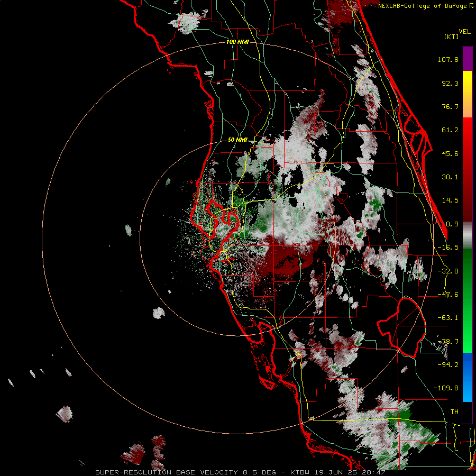Click the -16.5 velocity scale value
Screen dimensions: 476x476
(448, 248)
